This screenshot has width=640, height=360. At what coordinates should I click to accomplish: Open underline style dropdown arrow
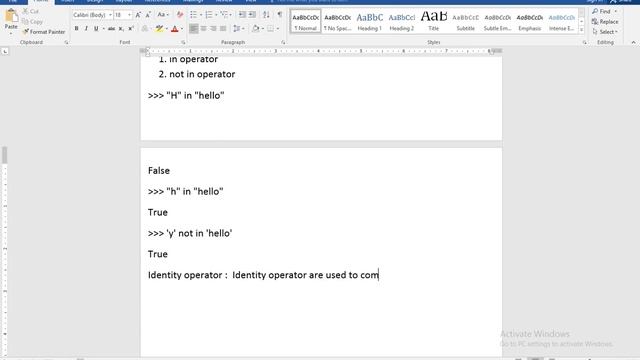pos(104,29)
